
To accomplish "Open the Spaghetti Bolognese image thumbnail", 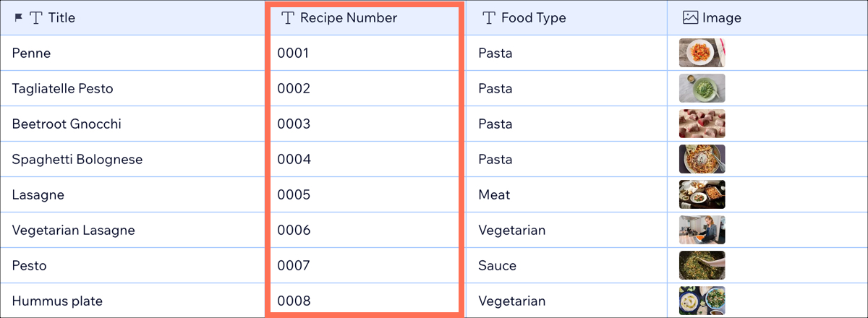I will pos(702,159).
